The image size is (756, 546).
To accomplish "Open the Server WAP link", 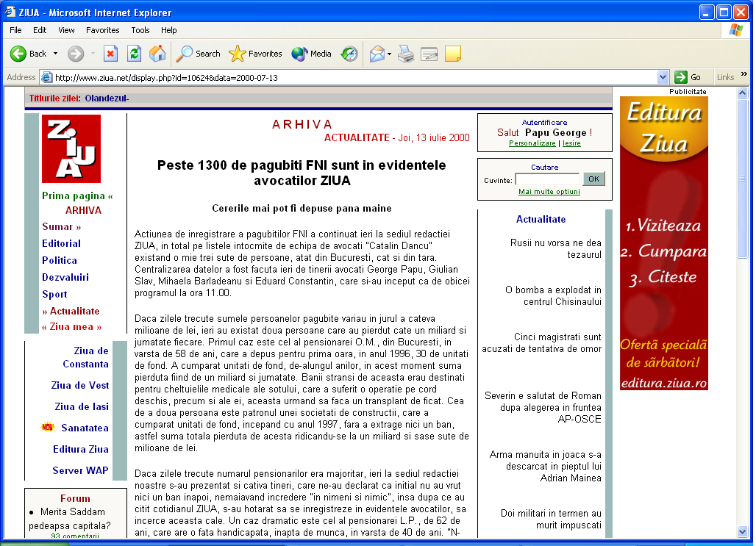I will (80, 470).
